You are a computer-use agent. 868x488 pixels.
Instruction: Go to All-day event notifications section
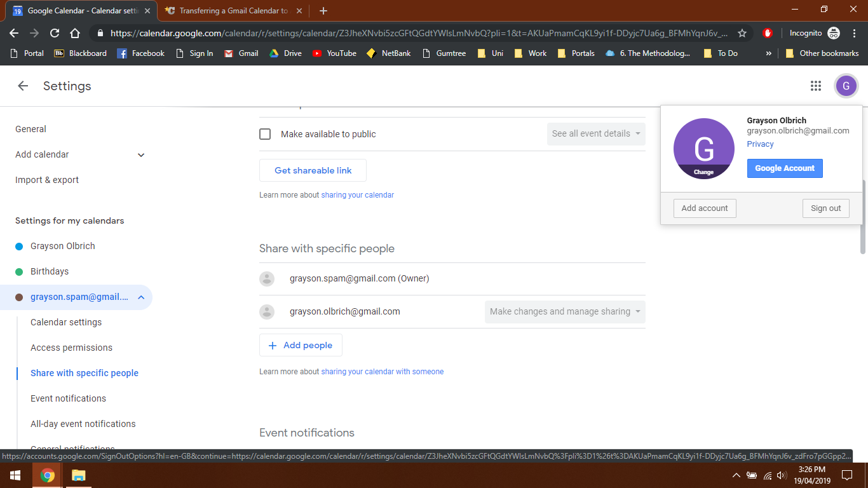coord(83,424)
